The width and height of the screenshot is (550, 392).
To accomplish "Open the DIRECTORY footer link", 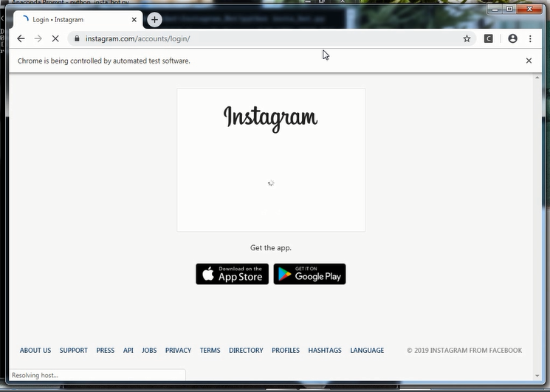I will click(x=246, y=350).
